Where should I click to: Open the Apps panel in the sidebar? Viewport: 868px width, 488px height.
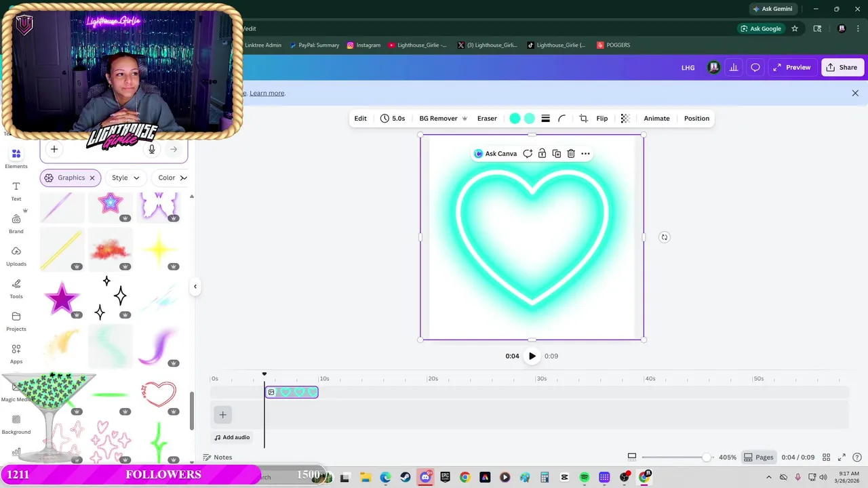tap(16, 354)
